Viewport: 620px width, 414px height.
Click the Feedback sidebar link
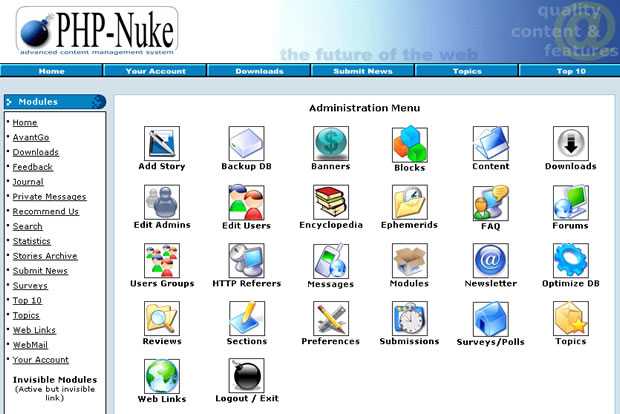(x=32, y=167)
